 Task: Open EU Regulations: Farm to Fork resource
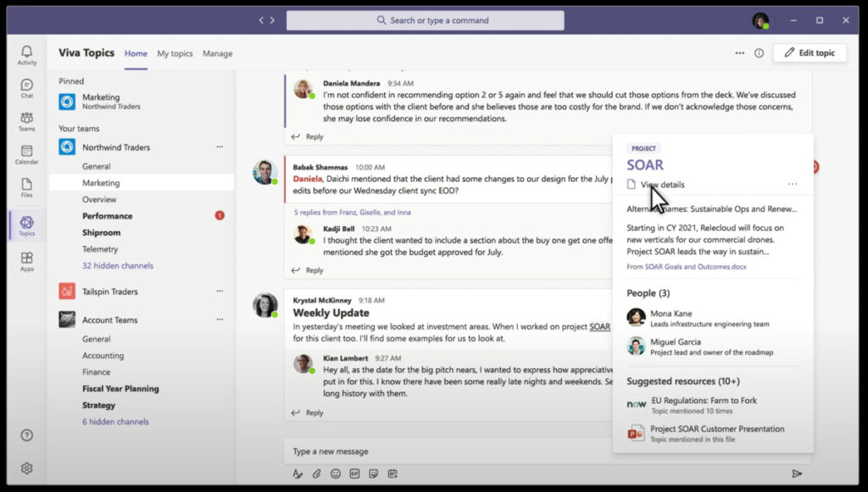pyautogui.click(x=692, y=406)
